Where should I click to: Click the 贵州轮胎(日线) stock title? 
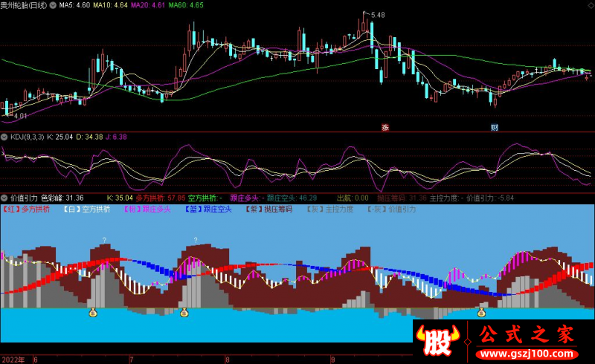[x=24, y=5]
